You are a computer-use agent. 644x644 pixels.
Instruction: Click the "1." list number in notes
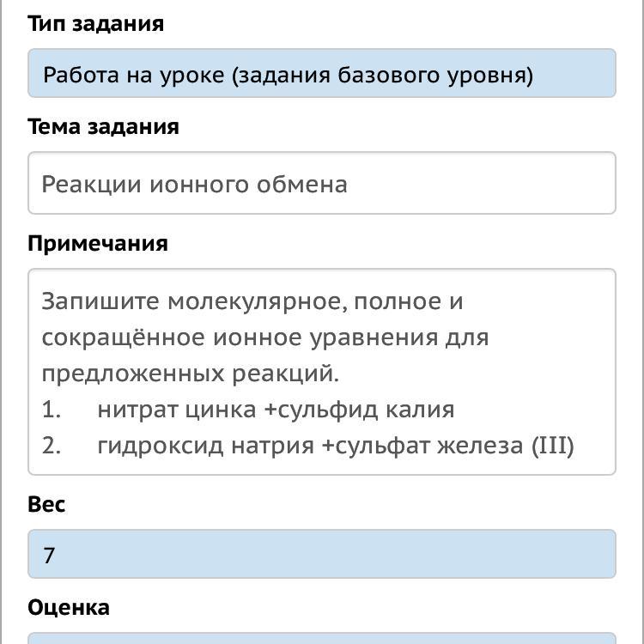[x=52, y=410]
